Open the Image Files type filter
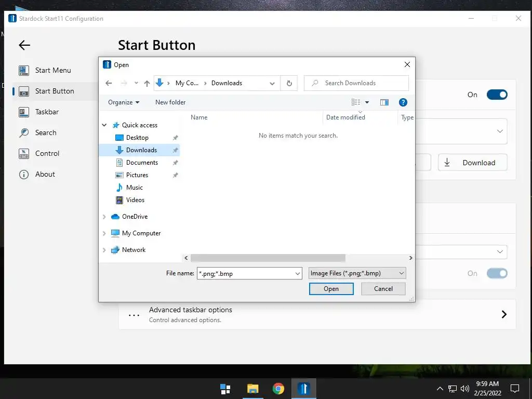This screenshot has width=532, height=399. [357, 273]
